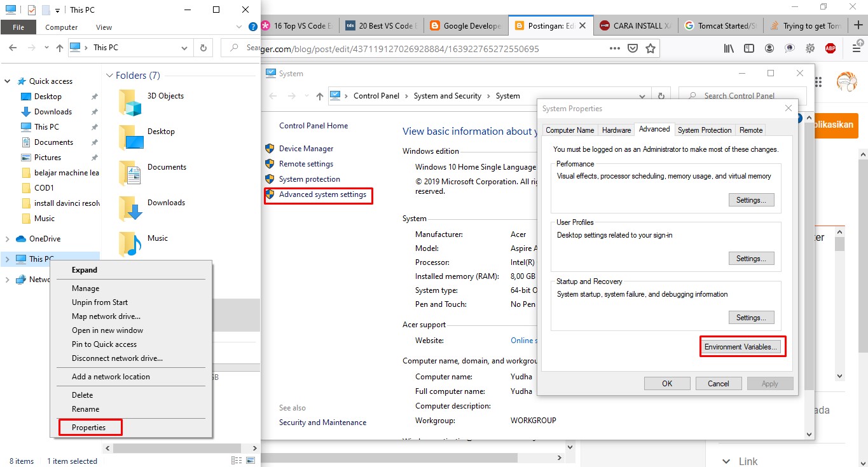
Task: Navigate up one level in File Explorer
Action: [x=60, y=47]
